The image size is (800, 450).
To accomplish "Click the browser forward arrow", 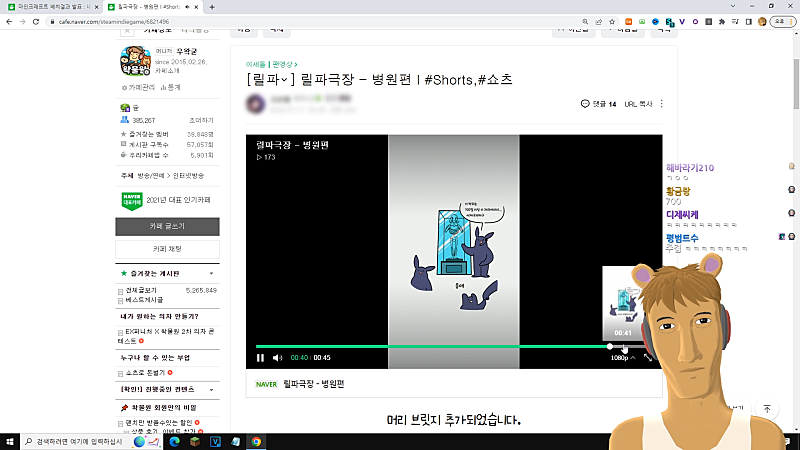I will point(22,21).
